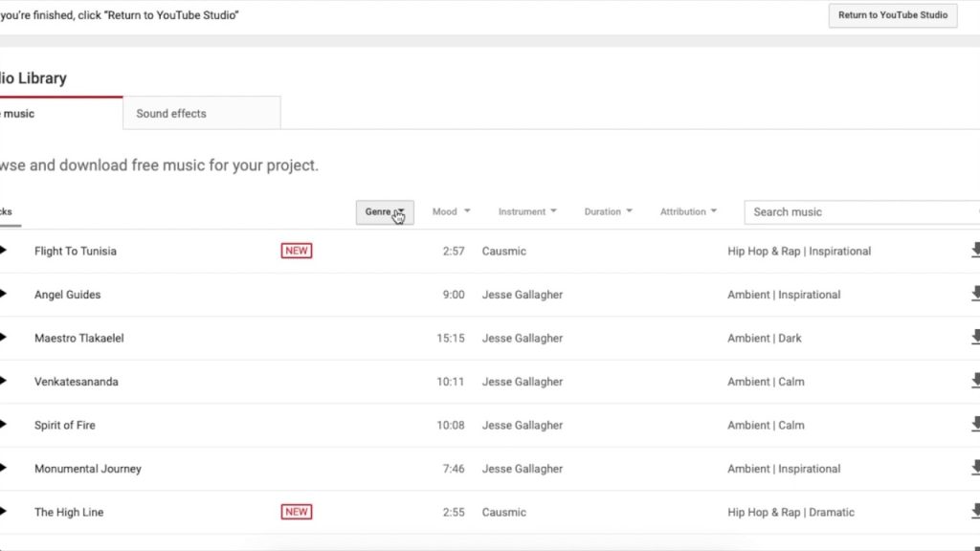This screenshot has height=551, width=980.
Task: Switch to the Sound effects tab
Action: (x=170, y=112)
